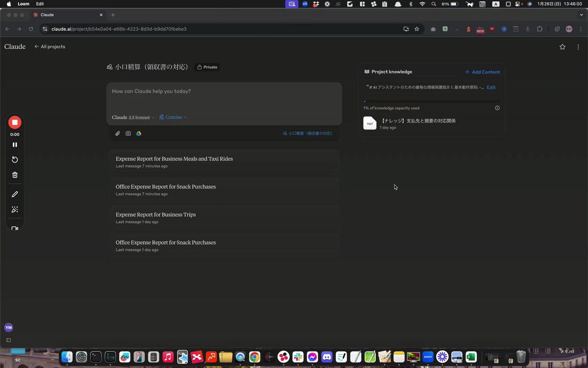The image size is (588, 368).
Task: Open chat "Expense Report for Business Meals and Taxi Rides"
Action: click(x=224, y=162)
